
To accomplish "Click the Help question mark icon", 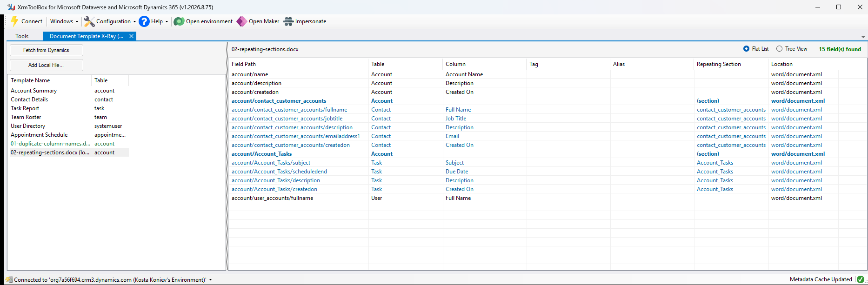I will click(144, 21).
